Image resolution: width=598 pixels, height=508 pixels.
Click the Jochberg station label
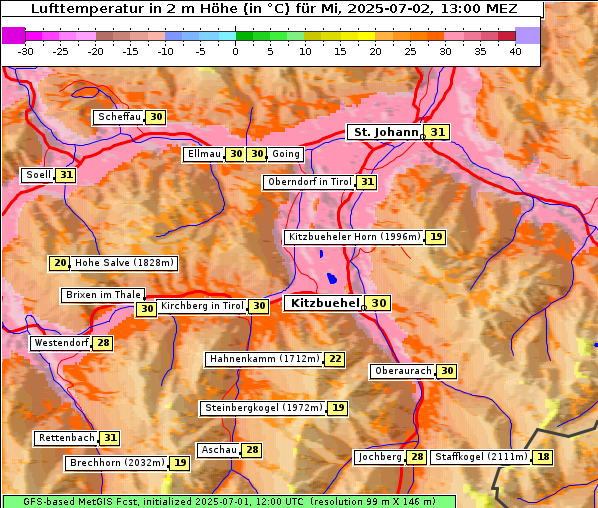[x=379, y=457]
